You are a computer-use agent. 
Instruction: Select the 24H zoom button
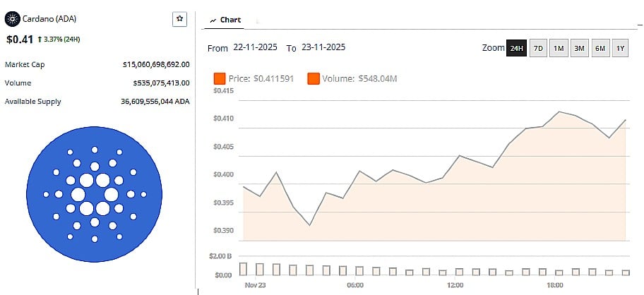click(x=516, y=48)
